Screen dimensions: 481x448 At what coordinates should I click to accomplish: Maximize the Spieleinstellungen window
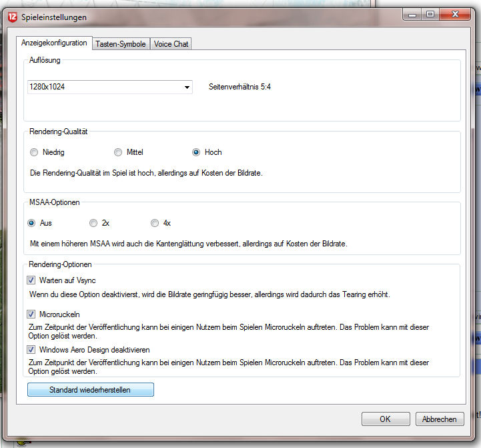click(x=430, y=13)
